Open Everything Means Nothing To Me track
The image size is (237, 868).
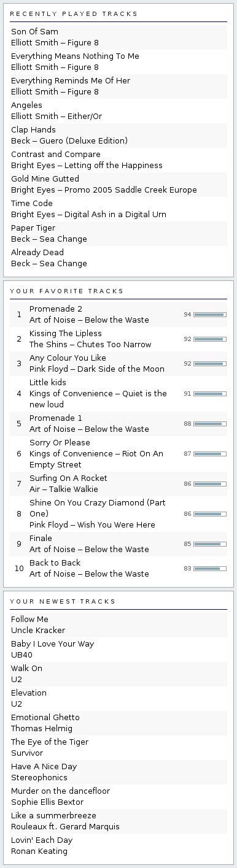click(75, 56)
